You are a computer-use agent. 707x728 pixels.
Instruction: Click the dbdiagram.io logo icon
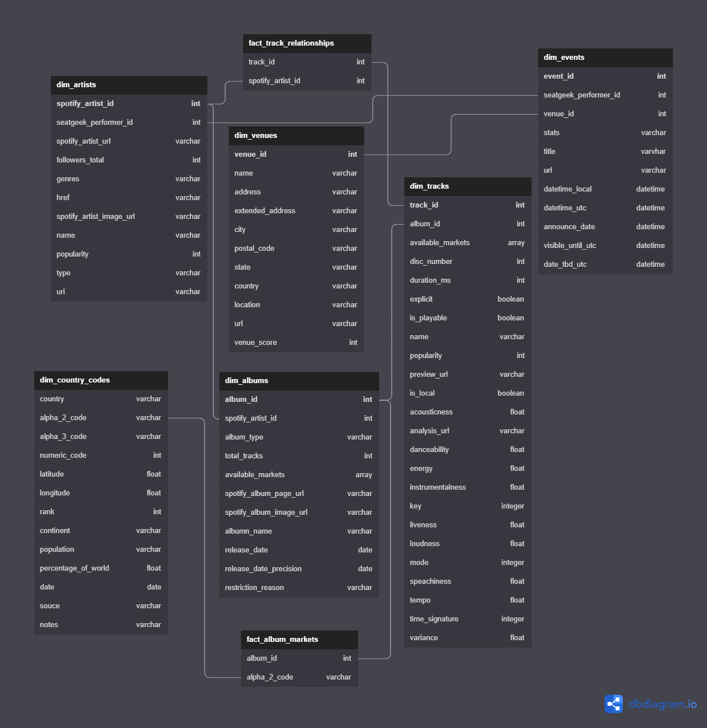coord(613,704)
